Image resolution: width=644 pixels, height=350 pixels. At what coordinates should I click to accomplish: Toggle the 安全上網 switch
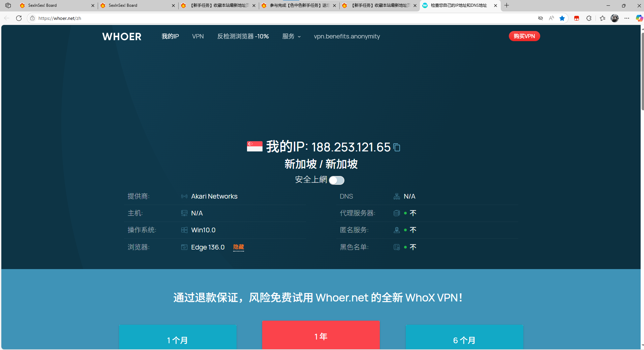337,180
